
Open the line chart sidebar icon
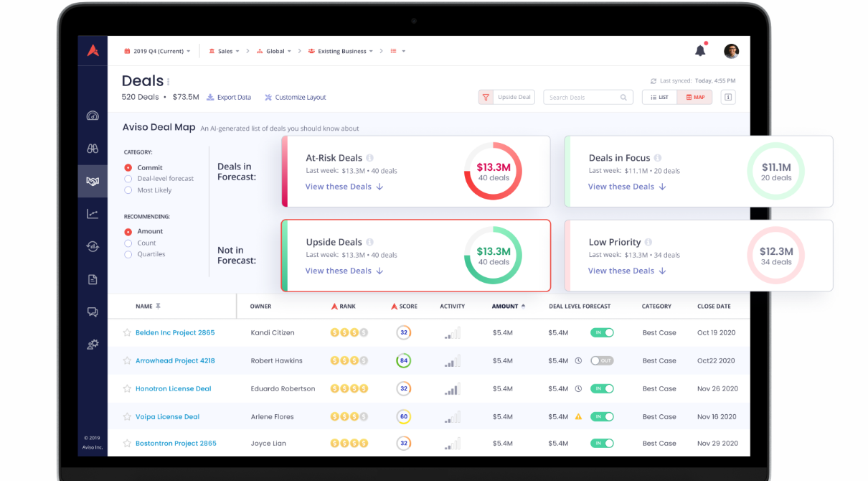93,214
